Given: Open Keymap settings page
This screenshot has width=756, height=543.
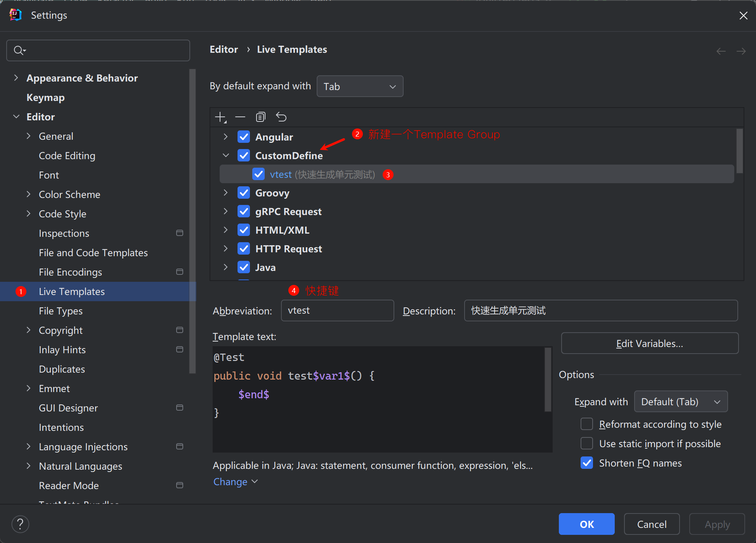Looking at the screenshot, I should (45, 97).
